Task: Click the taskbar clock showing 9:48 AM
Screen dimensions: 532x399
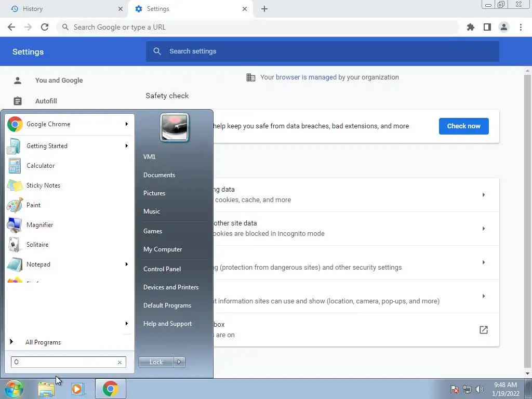Action: click(506, 389)
